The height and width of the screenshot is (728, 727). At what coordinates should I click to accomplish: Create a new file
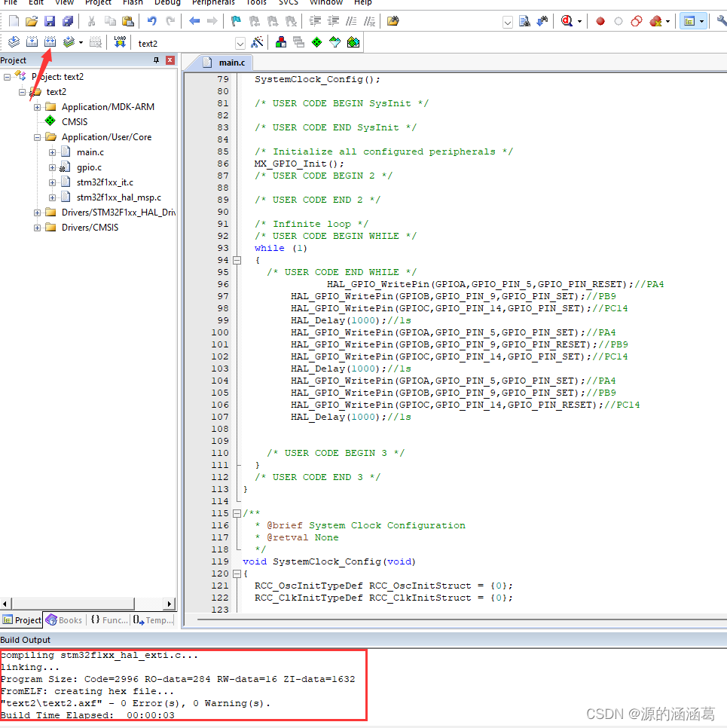(14, 21)
